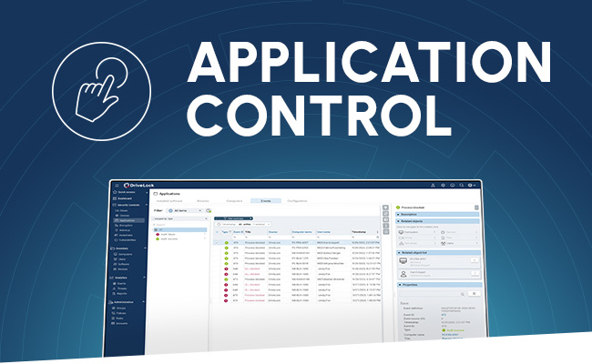The image size is (592, 364).
Task: Collapse the Inventory sidebar section
Action: (146, 248)
